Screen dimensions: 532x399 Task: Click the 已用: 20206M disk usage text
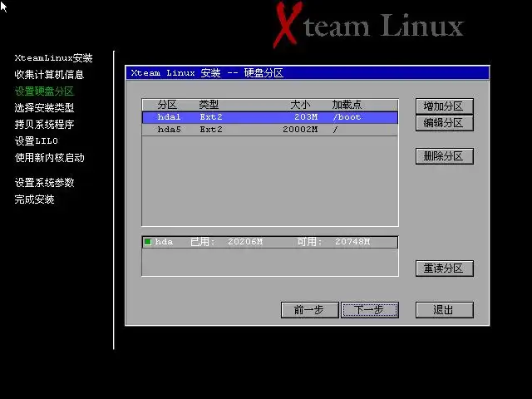point(226,242)
